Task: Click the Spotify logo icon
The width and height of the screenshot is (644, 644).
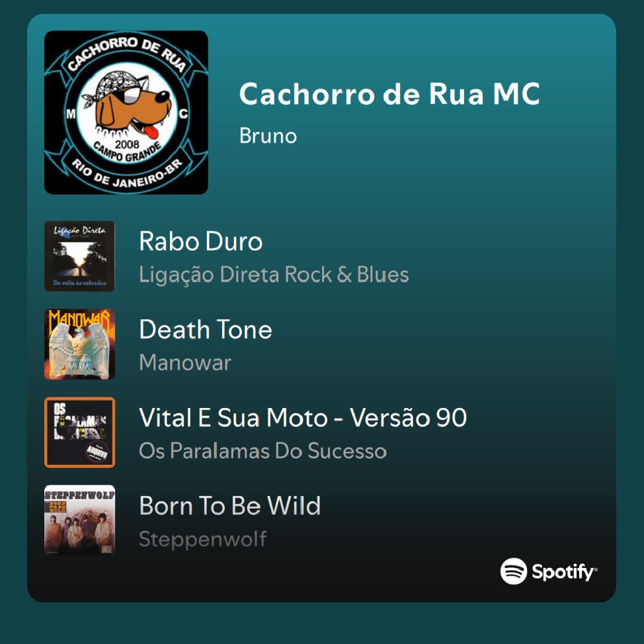Action: click(x=513, y=571)
